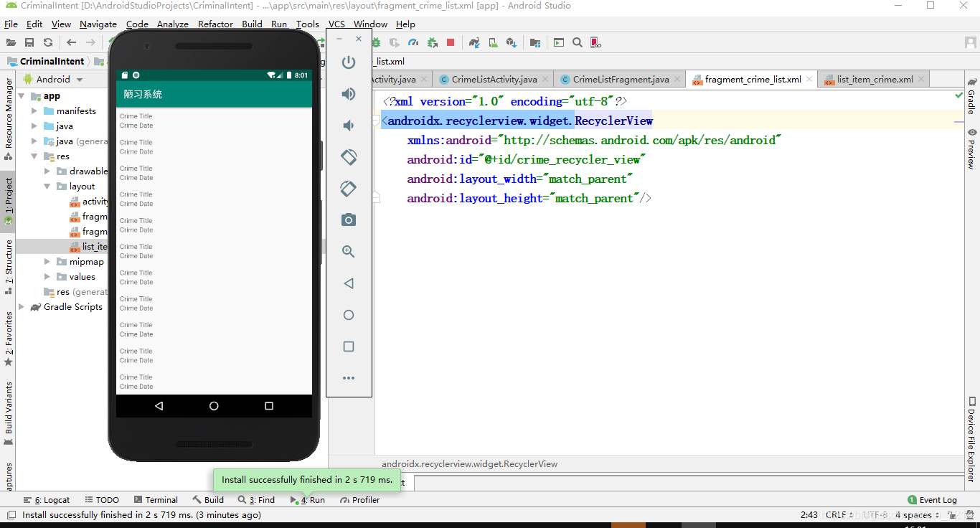Take emulator screenshot with camera icon
Image resolution: width=980 pixels, height=528 pixels.
349,220
